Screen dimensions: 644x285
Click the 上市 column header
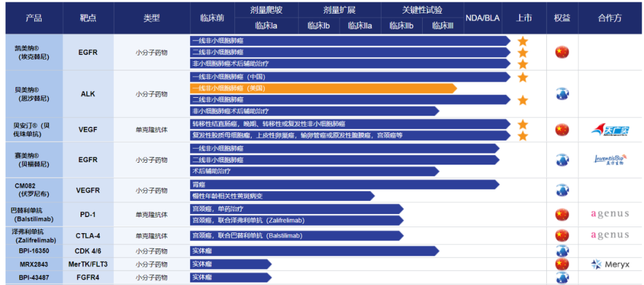click(x=524, y=18)
